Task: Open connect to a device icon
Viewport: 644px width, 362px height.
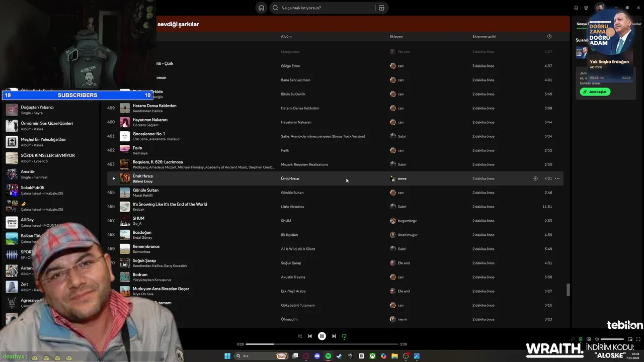Action: tap(589, 339)
